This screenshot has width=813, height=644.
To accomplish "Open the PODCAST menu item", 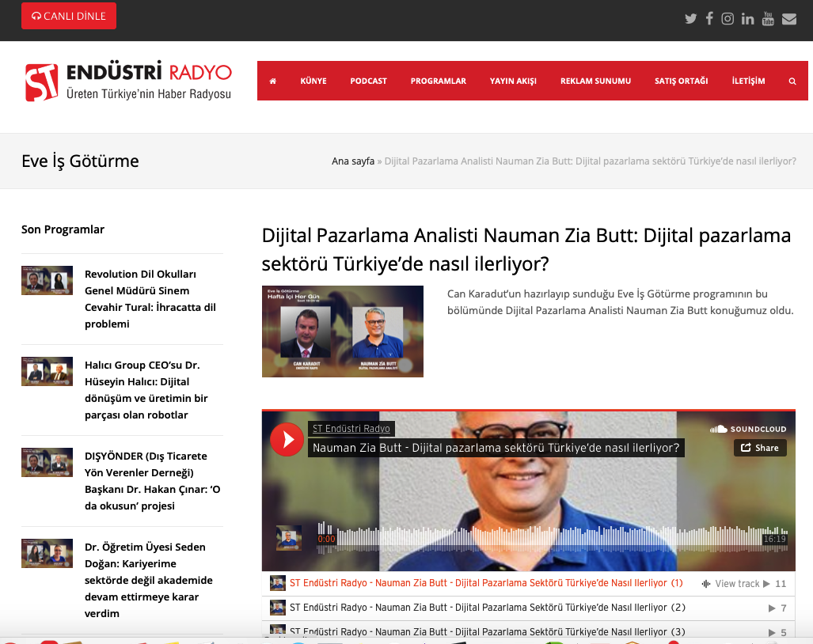I will [368, 81].
